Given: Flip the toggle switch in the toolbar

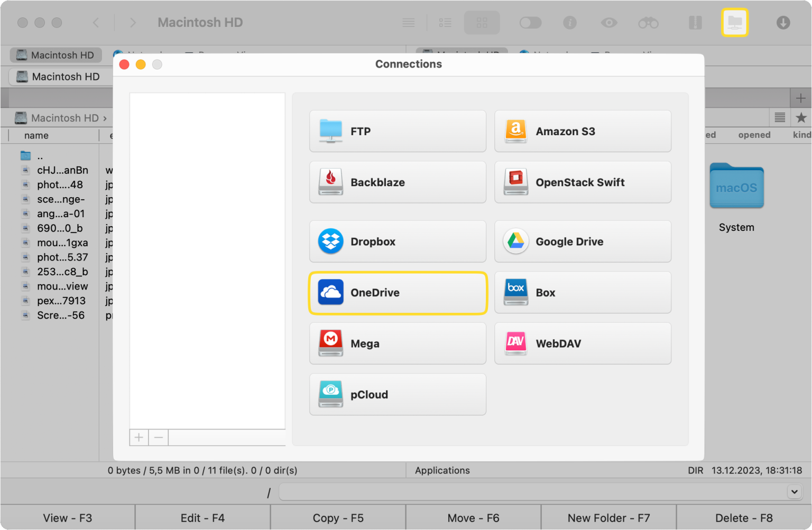Looking at the screenshot, I should coord(530,22).
